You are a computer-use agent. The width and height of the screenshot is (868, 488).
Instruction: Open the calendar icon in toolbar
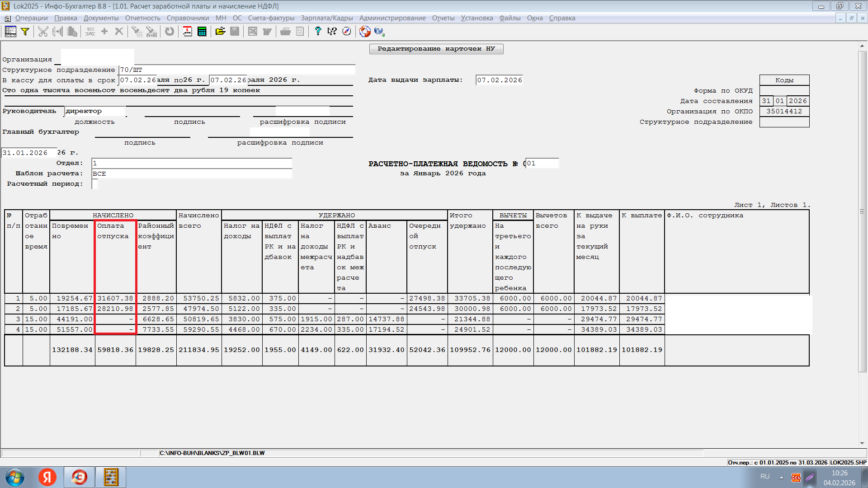pyautogui.click(x=187, y=32)
